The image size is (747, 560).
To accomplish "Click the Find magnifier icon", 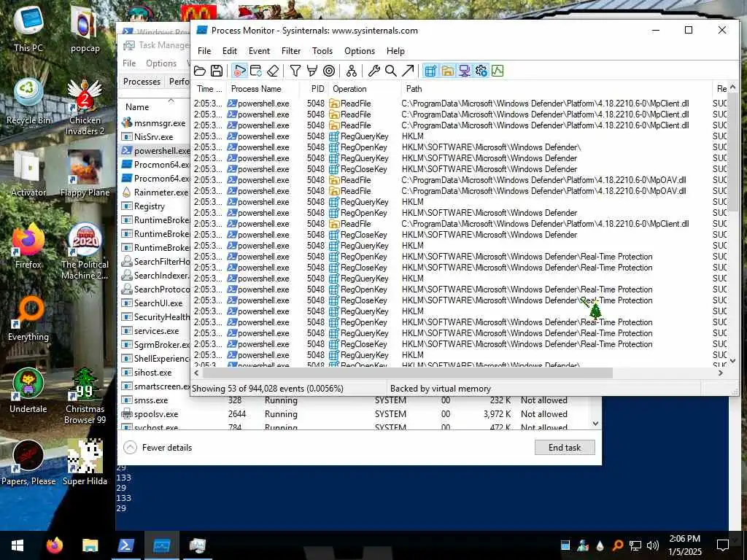I will pyautogui.click(x=391, y=71).
